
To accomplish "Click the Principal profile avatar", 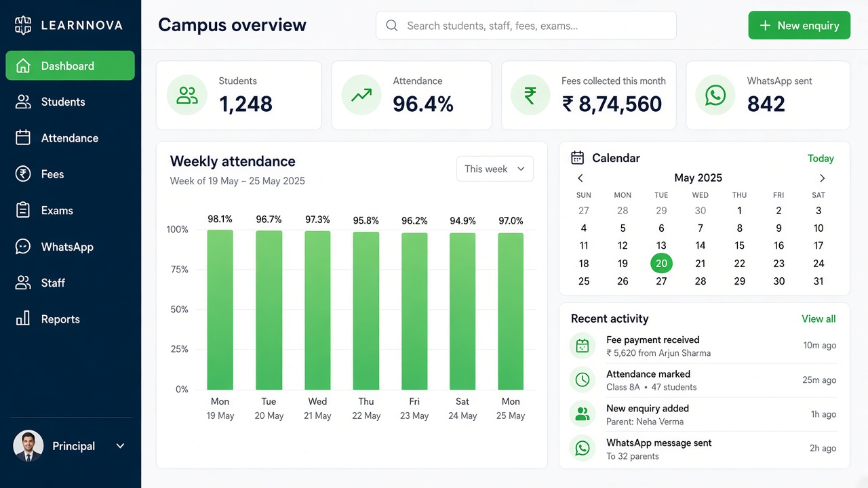I will click(28, 446).
